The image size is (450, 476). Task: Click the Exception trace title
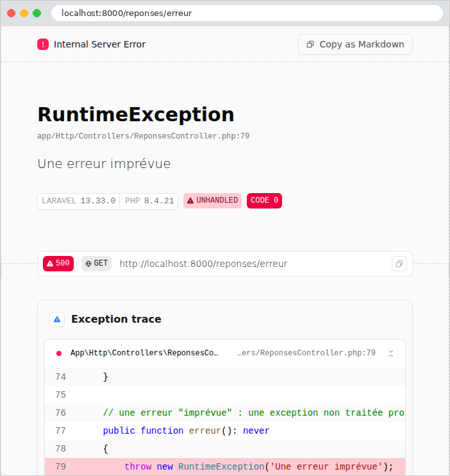[x=116, y=319]
